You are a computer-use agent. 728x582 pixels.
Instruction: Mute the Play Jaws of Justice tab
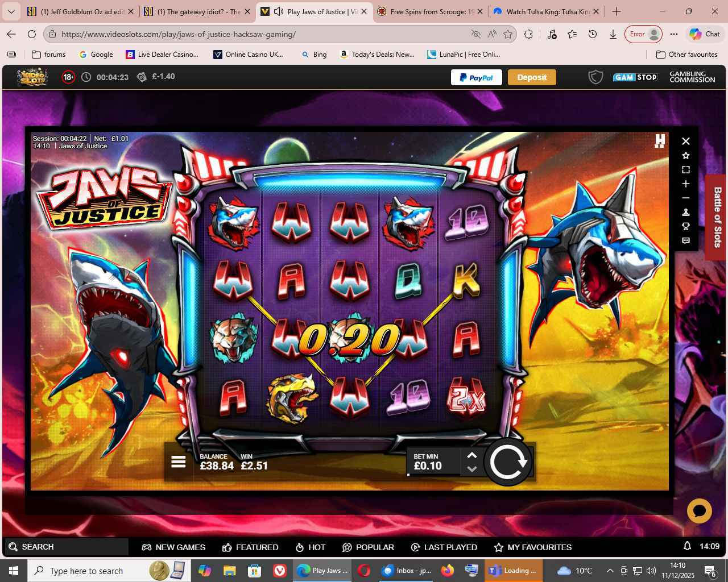click(x=279, y=11)
